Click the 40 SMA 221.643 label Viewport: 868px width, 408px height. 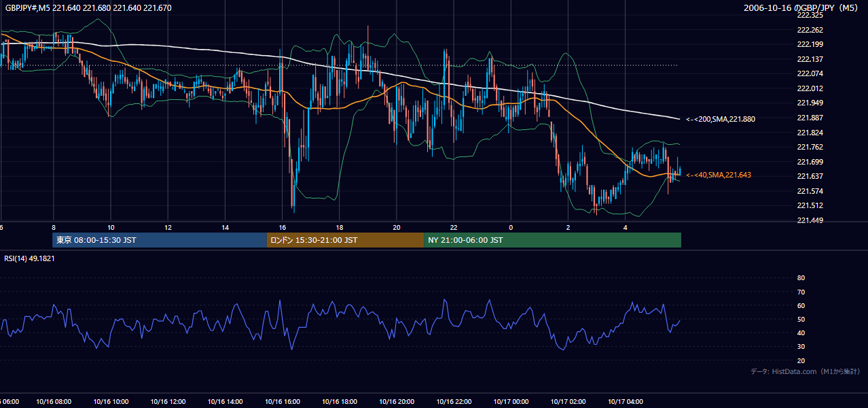click(x=719, y=175)
